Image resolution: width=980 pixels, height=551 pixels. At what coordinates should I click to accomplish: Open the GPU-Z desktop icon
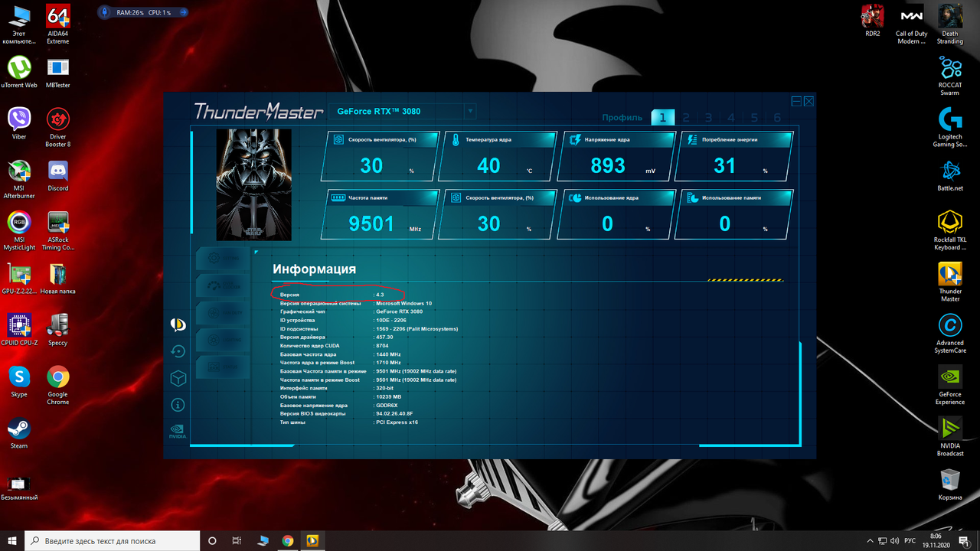[19, 279]
